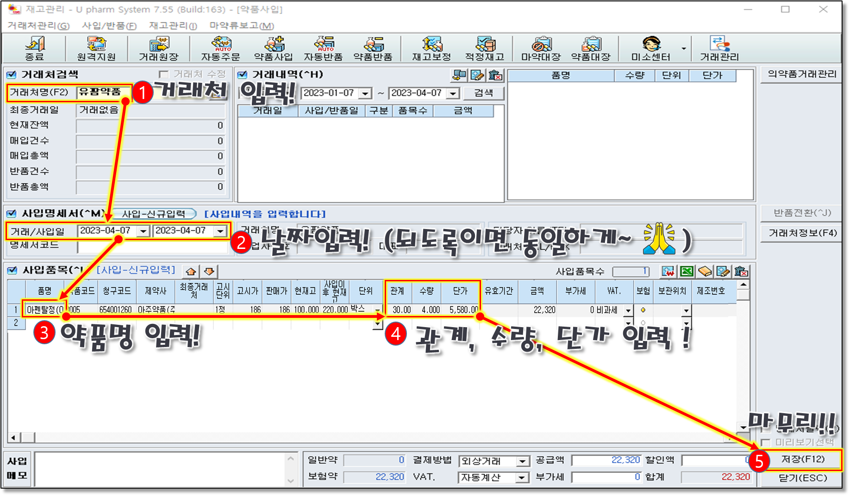Export purchase items with Excel icon
Viewport: 868px width, 496px height.
(x=687, y=271)
